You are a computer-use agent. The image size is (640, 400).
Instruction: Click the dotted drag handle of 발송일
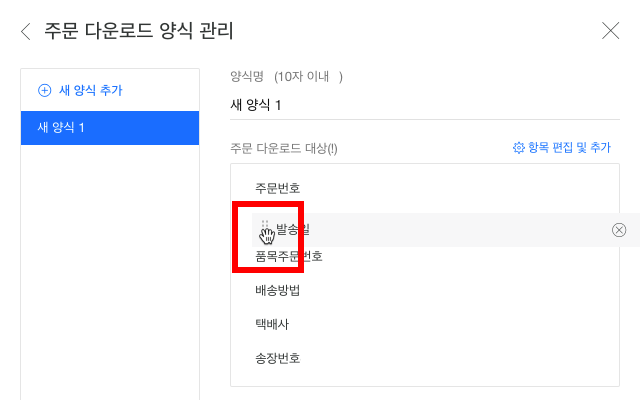[x=264, y=224]
